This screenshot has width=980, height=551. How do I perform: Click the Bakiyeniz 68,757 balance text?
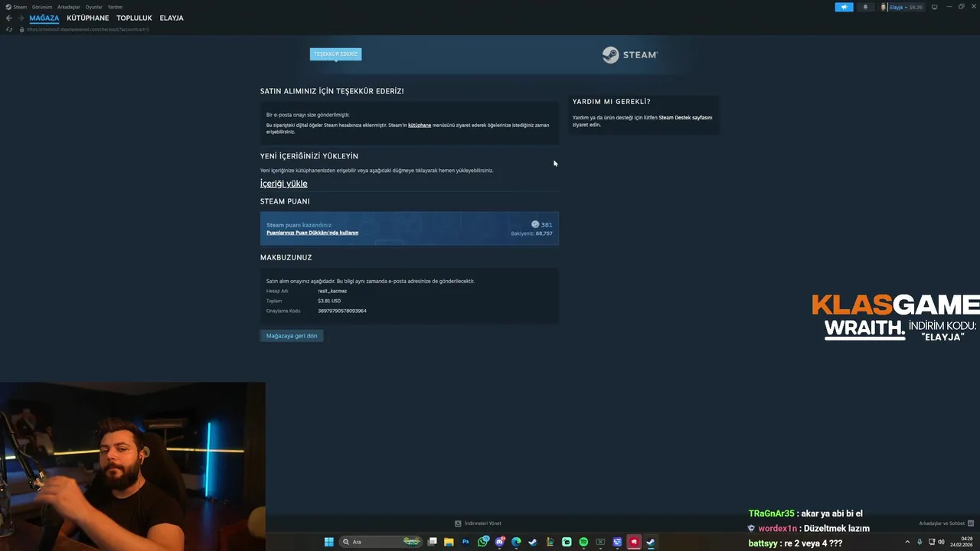(x=531, y=233)
